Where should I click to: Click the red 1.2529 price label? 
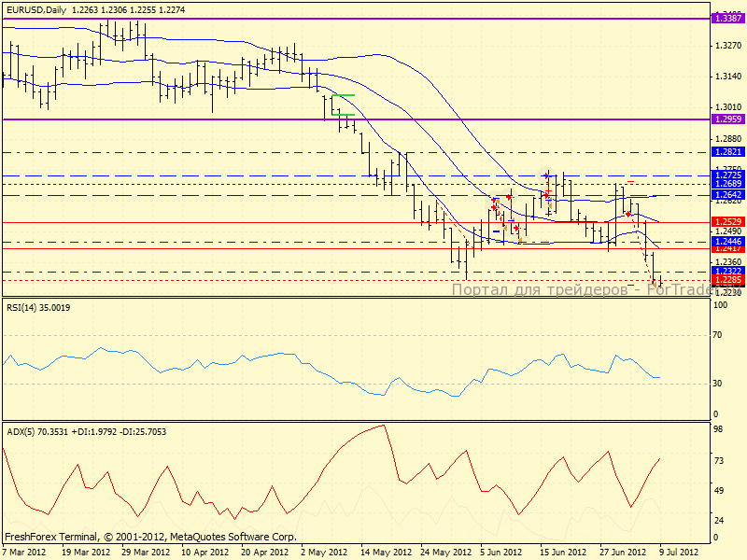726,221
